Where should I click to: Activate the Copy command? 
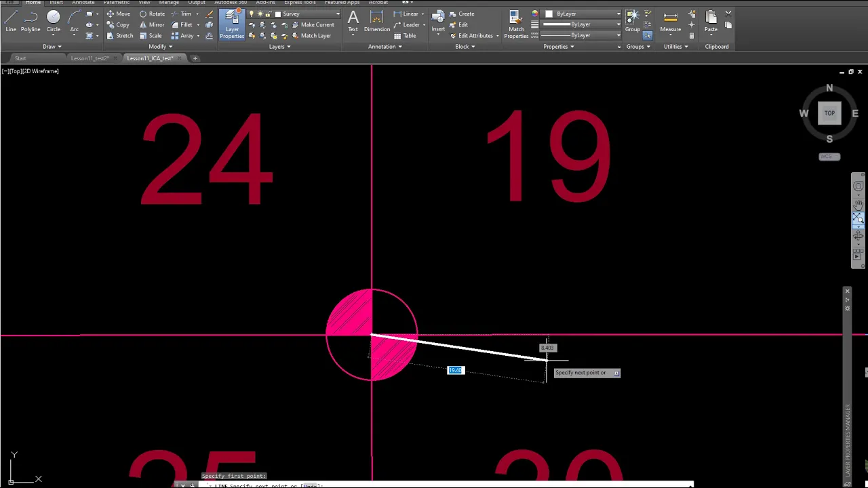pos(118,24)
